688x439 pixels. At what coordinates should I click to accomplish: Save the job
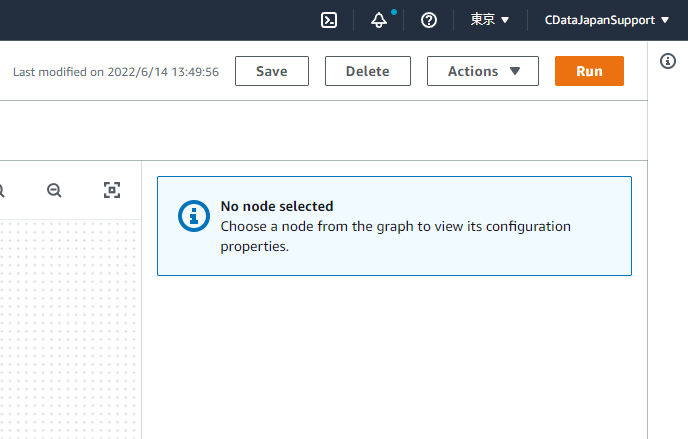click(x=272, y=71)
